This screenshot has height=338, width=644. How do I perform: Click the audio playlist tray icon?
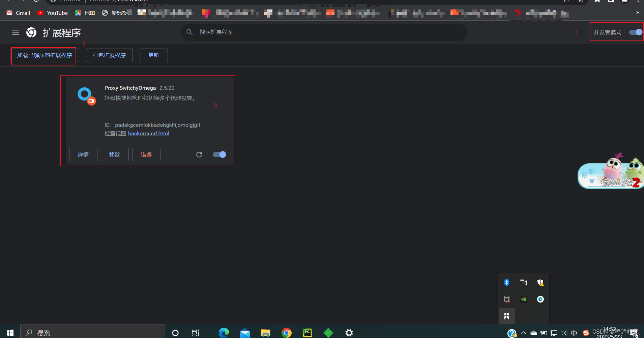click(524, 282)
